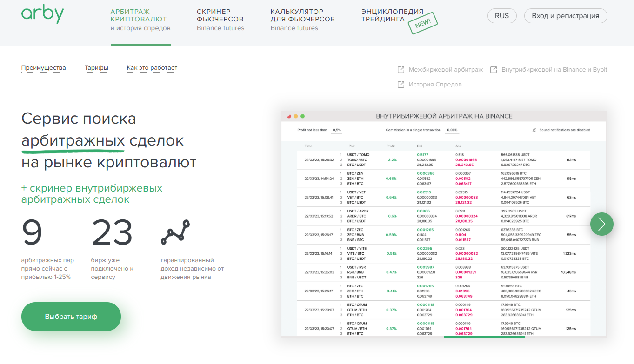Click the timestamp 22/03/23, 15:16:14
The image size is (634, 364).
tap(319, 253)
